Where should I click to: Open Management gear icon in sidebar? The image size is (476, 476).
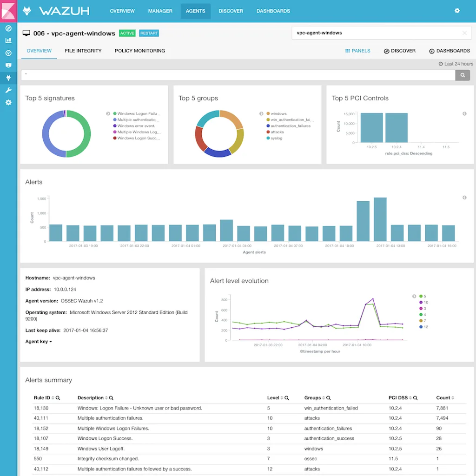tap(8, 103)
